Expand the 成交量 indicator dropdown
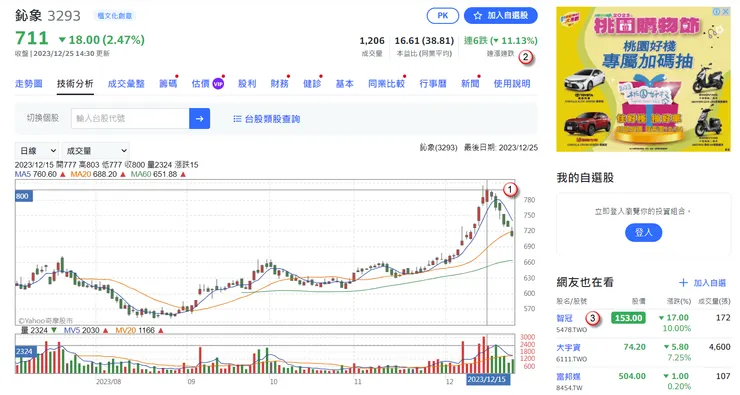This screenshot has height=395, width=740. click(x=96, y=151)
